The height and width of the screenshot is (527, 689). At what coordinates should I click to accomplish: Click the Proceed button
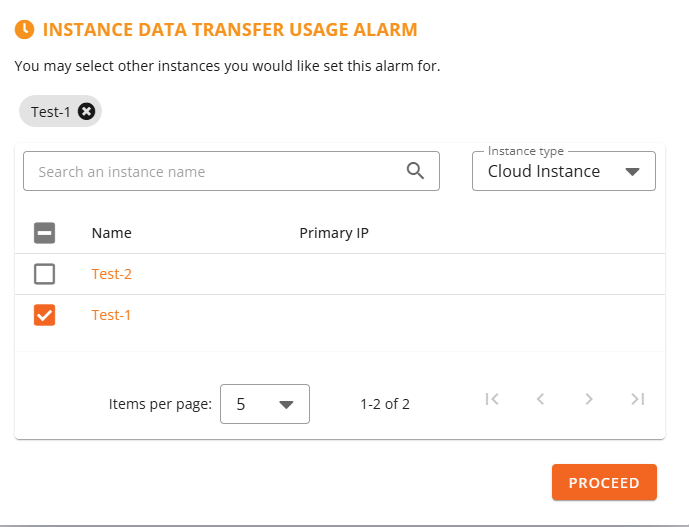pyautogui.click(x=604, y=482)
